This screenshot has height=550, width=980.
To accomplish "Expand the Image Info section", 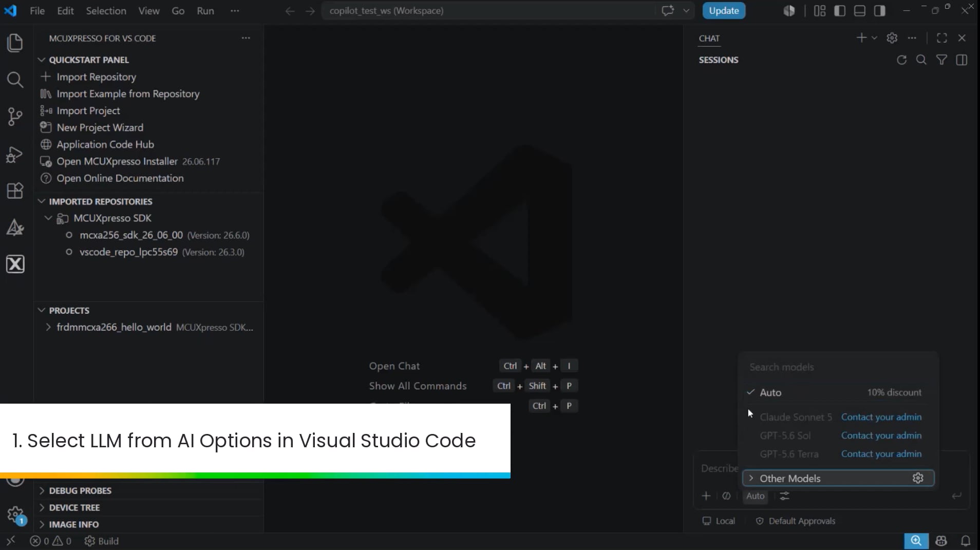I will [x=42, y=524].
